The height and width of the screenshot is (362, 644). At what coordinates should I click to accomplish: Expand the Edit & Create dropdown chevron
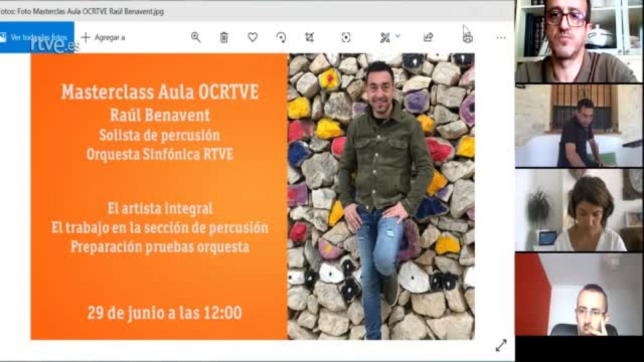click(x=398, y=37)
